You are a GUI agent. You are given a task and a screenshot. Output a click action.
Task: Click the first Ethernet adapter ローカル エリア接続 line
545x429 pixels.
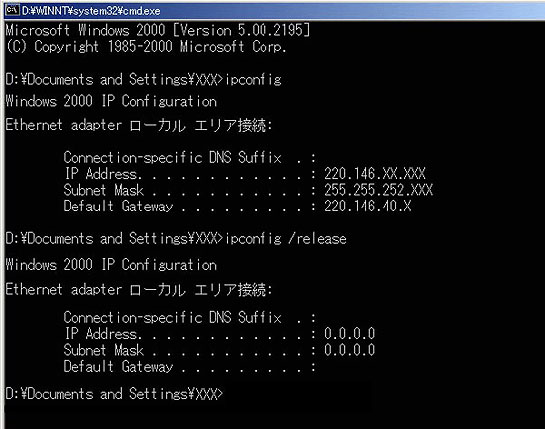coord(139,125)
